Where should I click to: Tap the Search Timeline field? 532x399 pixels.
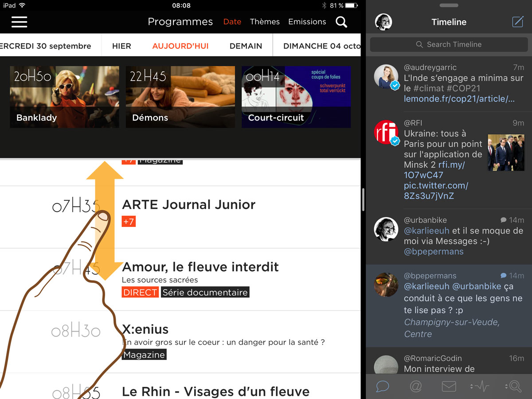[449, 44]
